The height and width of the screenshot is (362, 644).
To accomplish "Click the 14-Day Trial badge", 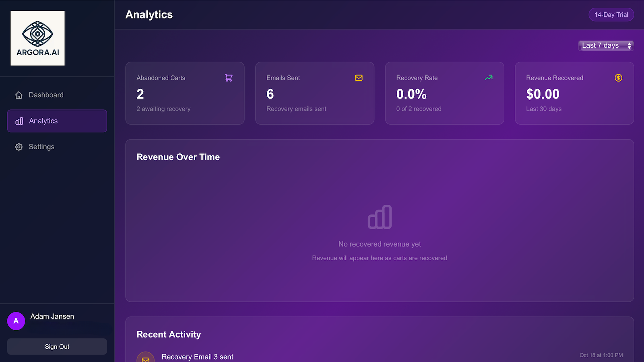I will tap(611, 15).
